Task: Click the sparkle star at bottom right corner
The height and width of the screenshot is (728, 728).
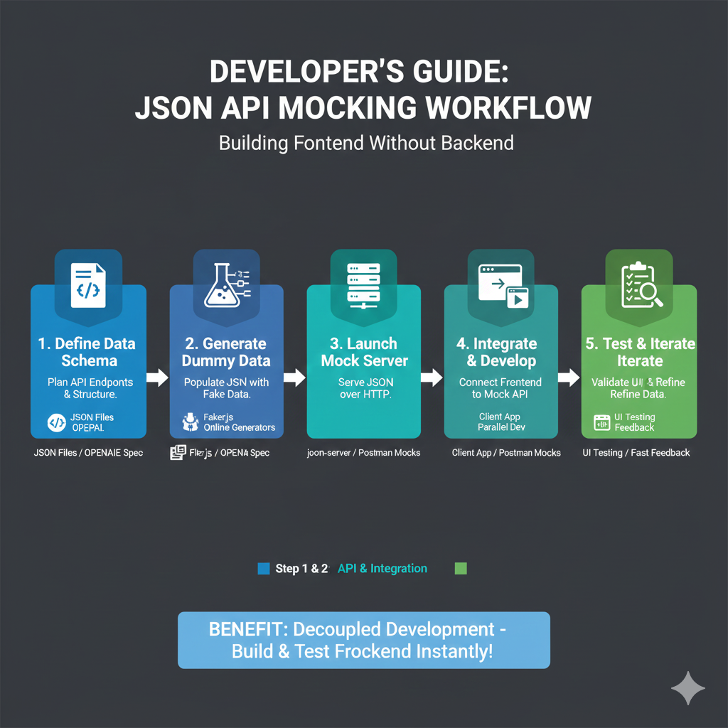Action: (688, 688)
